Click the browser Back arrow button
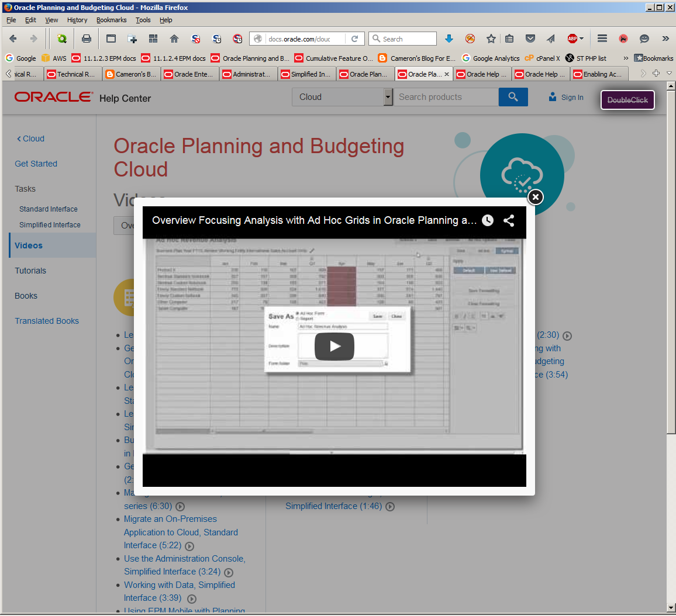 click(13, 39)
